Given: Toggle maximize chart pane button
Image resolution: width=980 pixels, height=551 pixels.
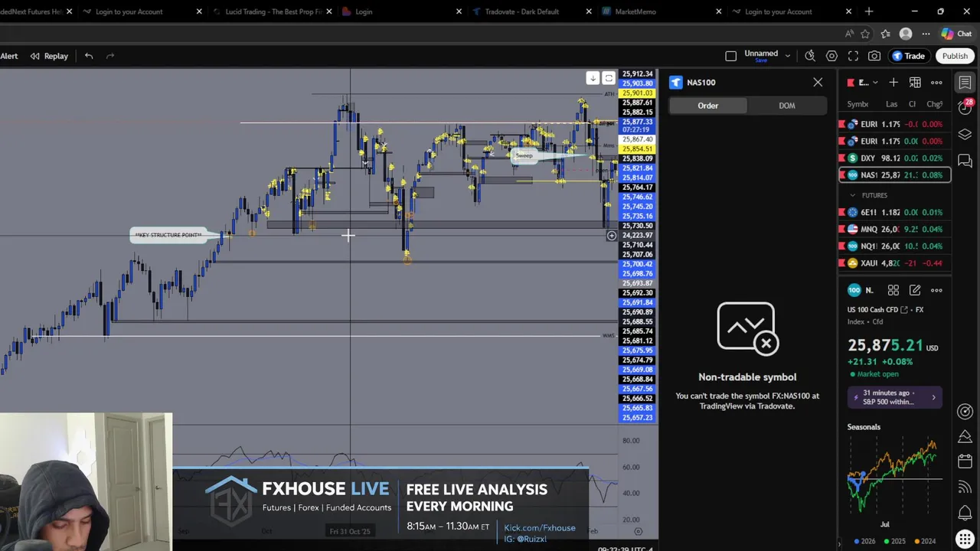Looking at the screenshot, I should tap(609, 78).
